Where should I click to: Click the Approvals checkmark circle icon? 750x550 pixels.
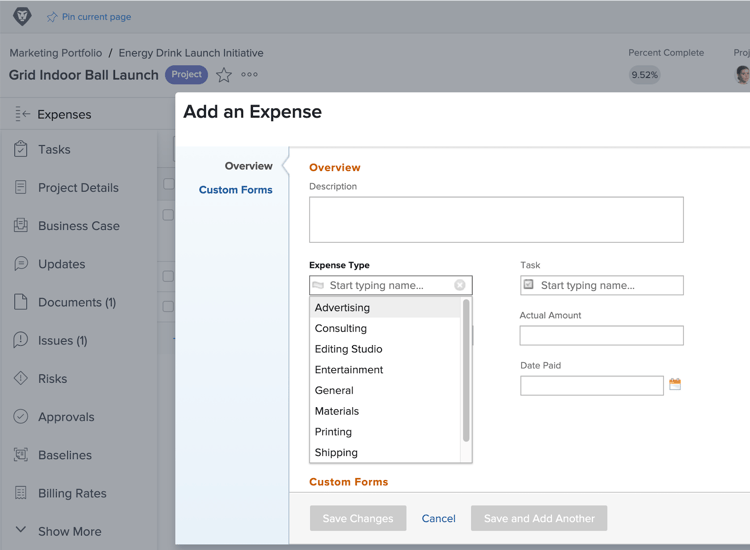[21, 417]
